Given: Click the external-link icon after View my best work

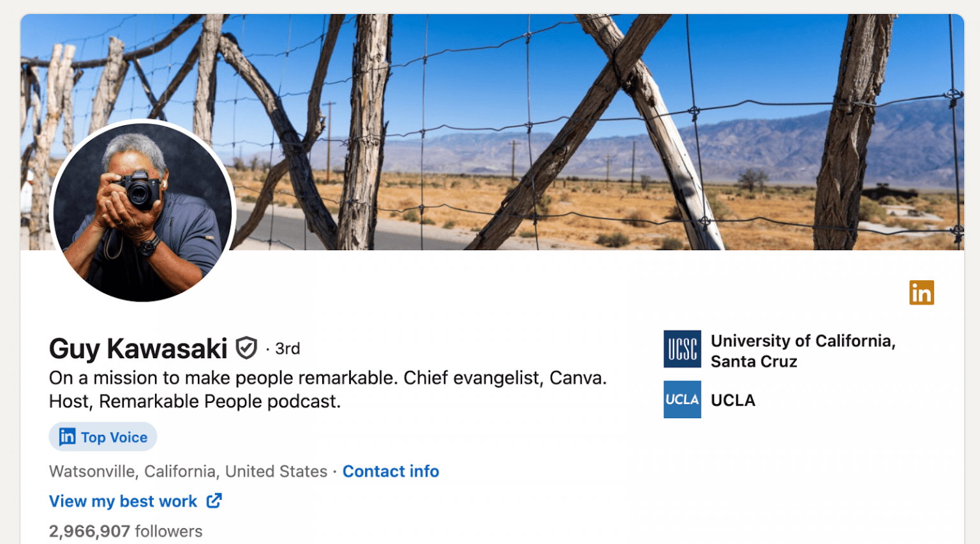Looking at the screenshot, I should (214, 501).
